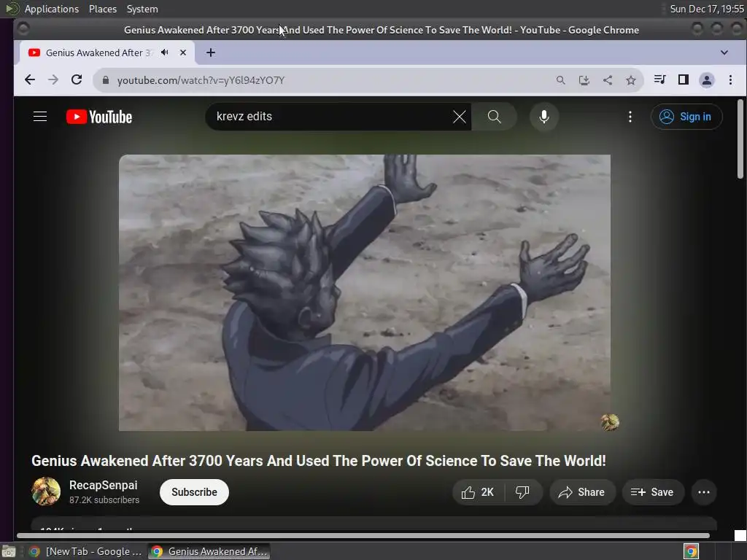Image resolution: width=747 pixels, height=560 pixels.
Task: Click the YouTube search magnifier button
Action: click(x=494, y=117)
